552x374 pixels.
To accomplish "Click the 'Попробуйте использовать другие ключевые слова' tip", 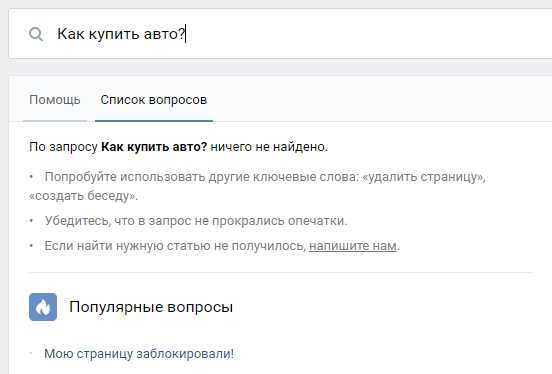I will pyautogui.click(x=201, y=177).
